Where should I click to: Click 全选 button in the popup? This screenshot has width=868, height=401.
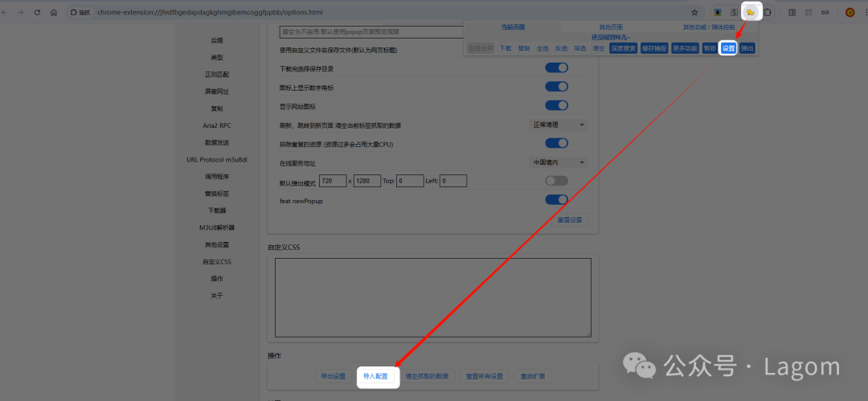542,48
